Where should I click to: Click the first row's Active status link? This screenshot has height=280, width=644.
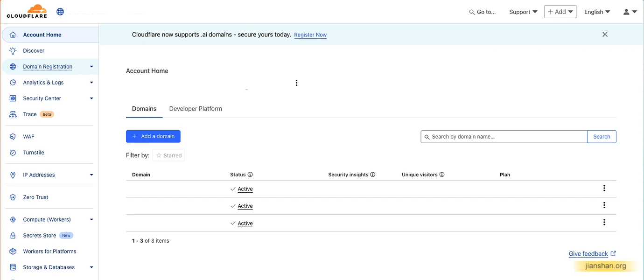pos(245,189)
